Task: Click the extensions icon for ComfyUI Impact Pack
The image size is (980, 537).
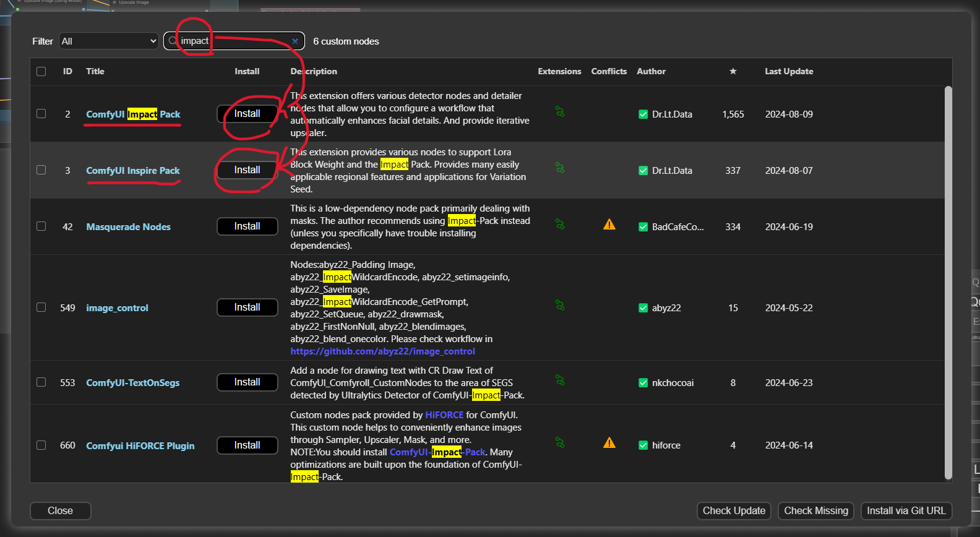Action: [560, 112]
